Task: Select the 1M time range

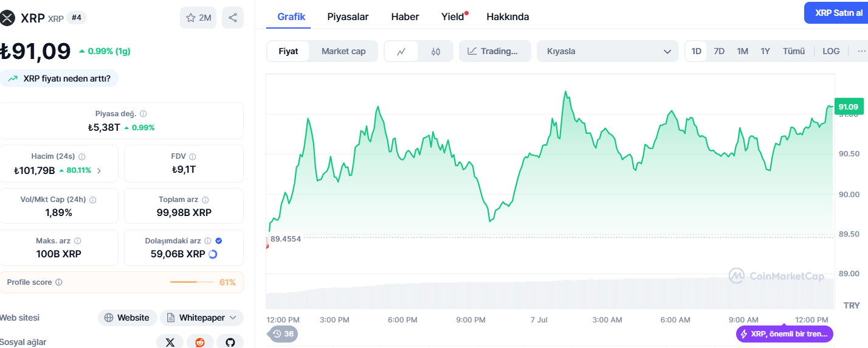Action: click(742, 51)
